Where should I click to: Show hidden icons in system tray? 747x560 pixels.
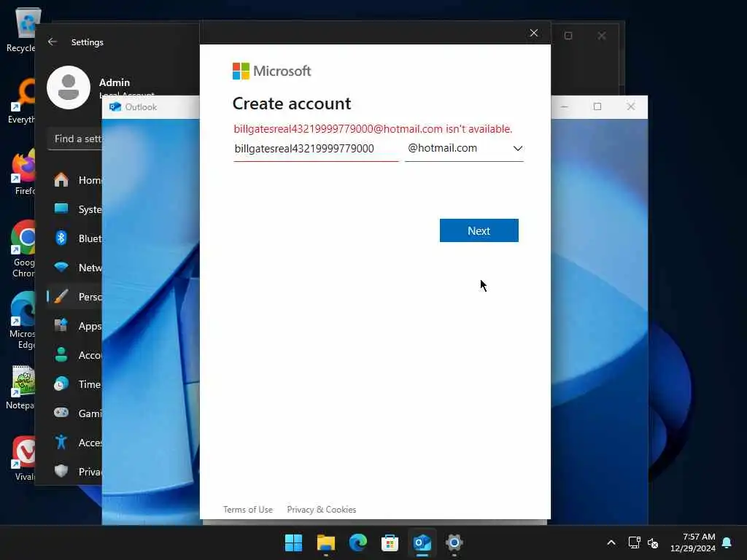pyautogui.click(x=611, y=542)
